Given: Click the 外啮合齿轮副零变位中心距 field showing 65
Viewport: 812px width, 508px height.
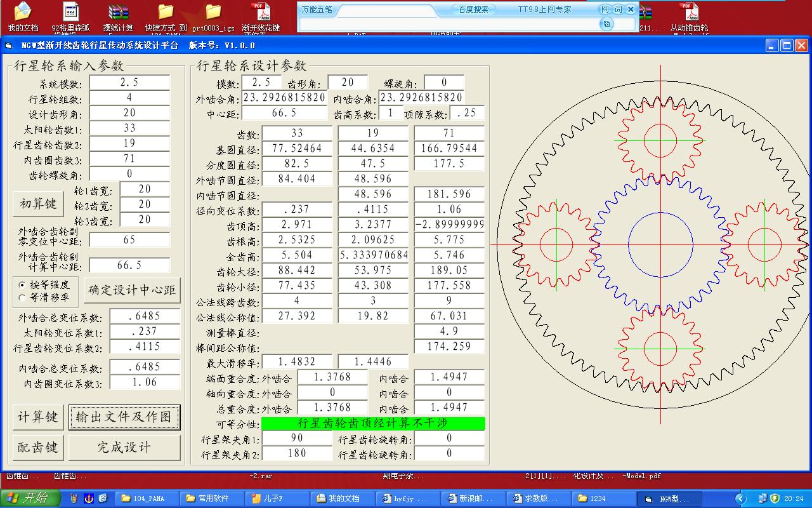Looking at the screenshot, I should tap(129, 240).
